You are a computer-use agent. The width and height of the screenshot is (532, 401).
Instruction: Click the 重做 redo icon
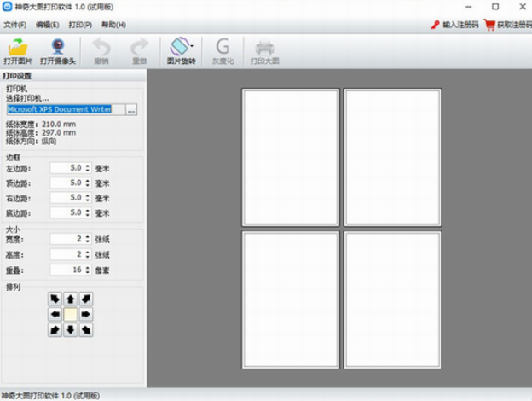(x=140, y=51)
